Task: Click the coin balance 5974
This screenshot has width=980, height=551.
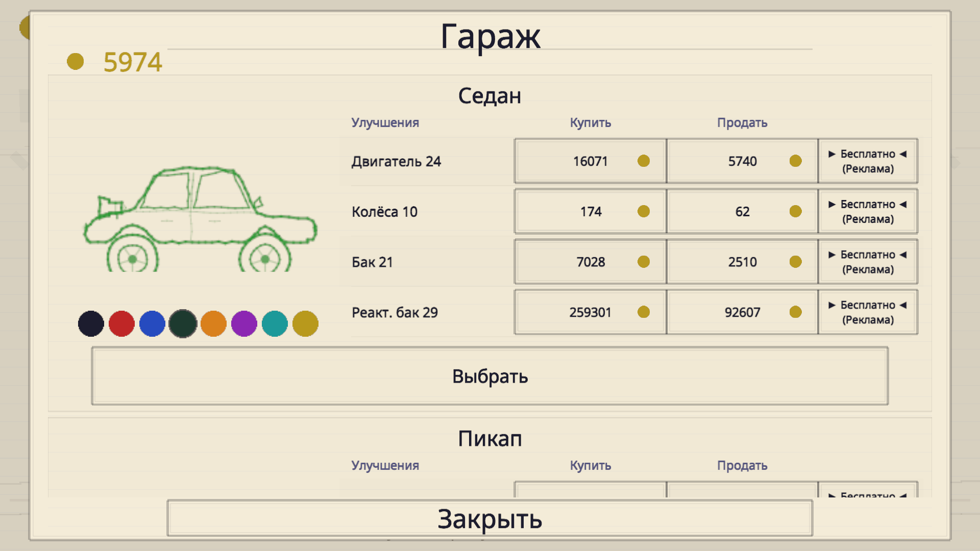Action: [x=133, y=62]
